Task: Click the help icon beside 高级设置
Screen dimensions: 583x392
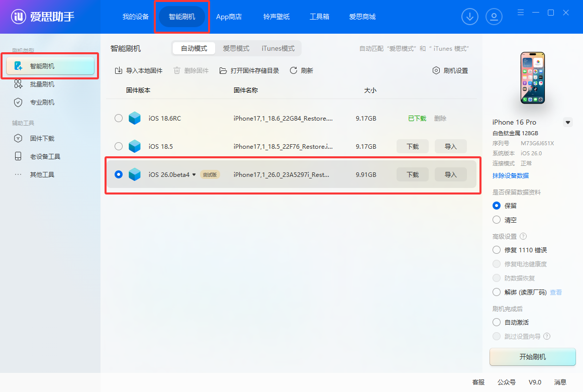Action: tap(523, 236)
